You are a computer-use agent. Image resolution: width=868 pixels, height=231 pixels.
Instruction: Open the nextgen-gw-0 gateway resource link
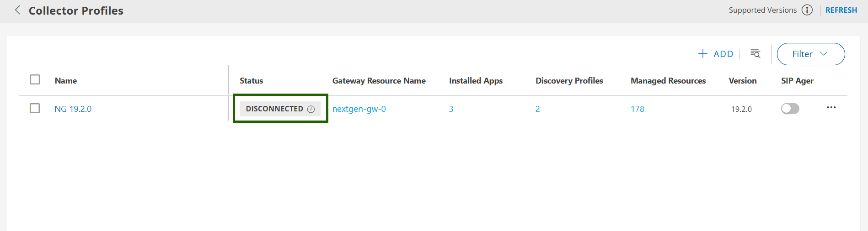359,109
